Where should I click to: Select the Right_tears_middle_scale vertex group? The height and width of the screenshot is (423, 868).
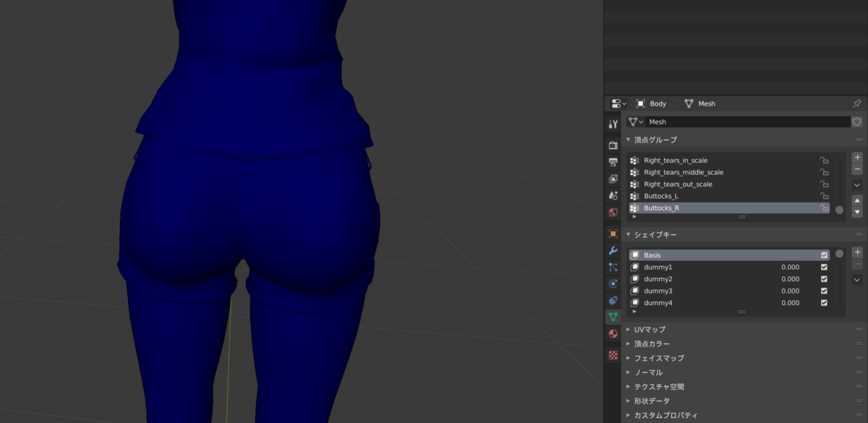[x=730, y=172]
